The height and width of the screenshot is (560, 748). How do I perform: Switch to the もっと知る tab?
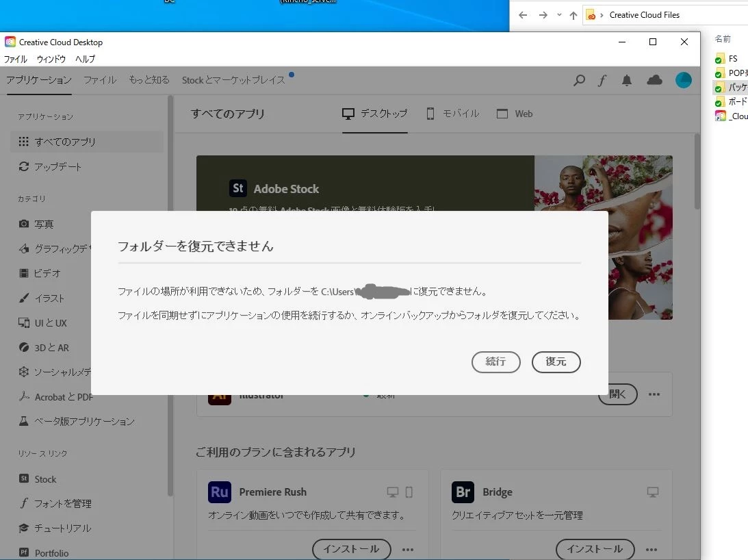pyautogui.click(x=149, y=80)
